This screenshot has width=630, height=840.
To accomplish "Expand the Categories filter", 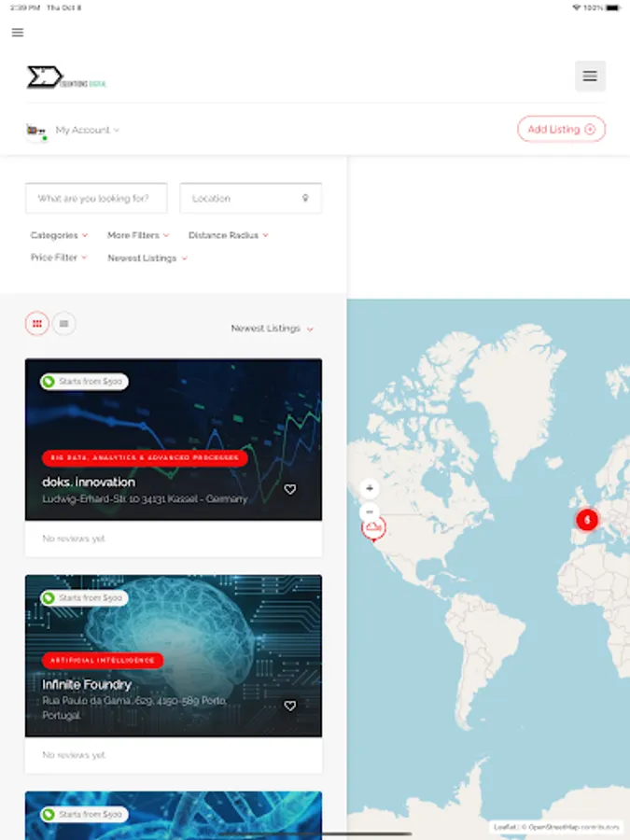I will click(x=59, y=235).
